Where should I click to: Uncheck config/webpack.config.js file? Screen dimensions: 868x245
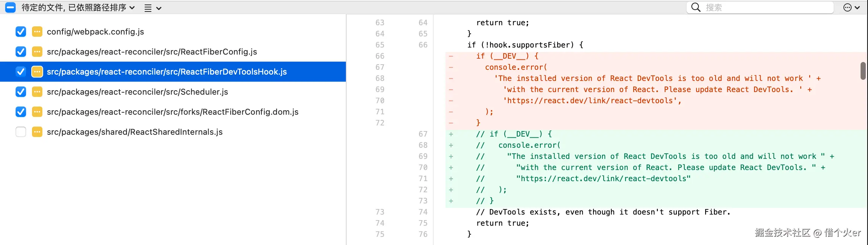(21, 32)
